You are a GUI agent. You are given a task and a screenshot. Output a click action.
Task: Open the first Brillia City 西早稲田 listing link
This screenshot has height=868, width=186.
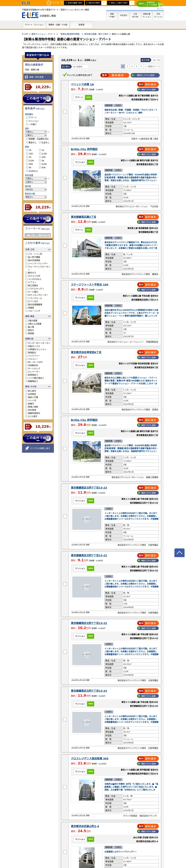(x=84, y=149)
